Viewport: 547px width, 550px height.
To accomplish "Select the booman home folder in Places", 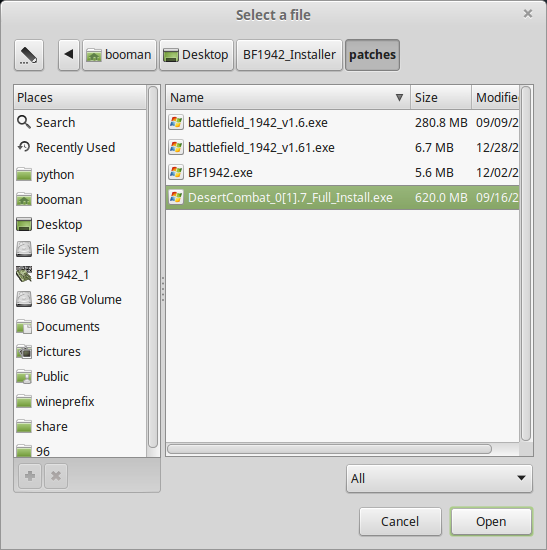I will (80, 200).
